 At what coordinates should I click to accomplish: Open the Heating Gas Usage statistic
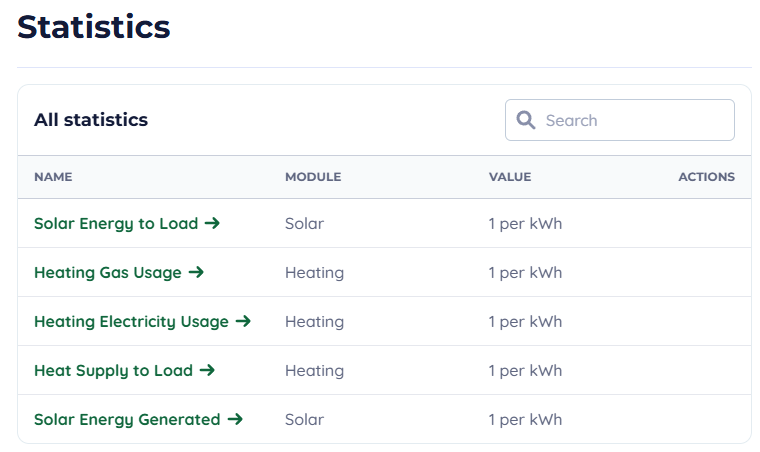(x=108, y=272)
